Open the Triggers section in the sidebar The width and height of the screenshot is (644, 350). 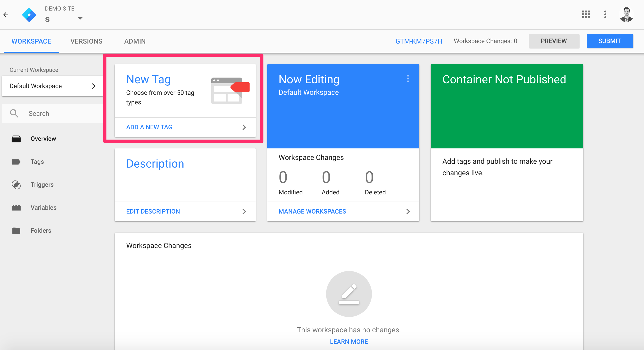pyautogui.click(x=42, y=185)
